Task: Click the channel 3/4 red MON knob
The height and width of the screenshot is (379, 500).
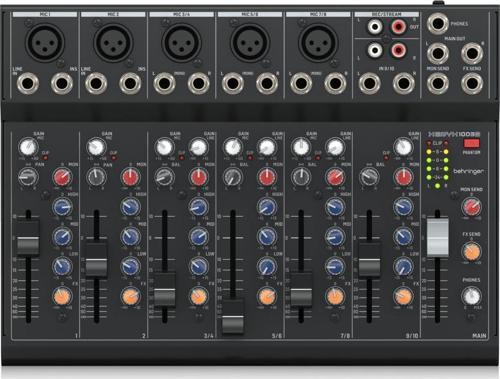Action: 199,177
